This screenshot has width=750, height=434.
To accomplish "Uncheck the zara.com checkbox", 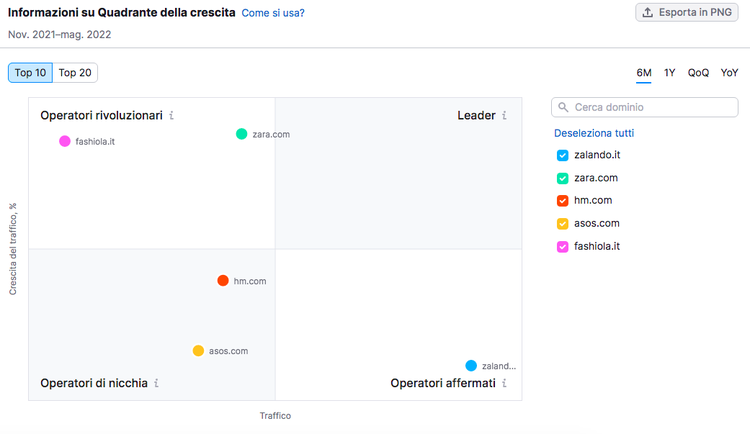I will (562, 178).
